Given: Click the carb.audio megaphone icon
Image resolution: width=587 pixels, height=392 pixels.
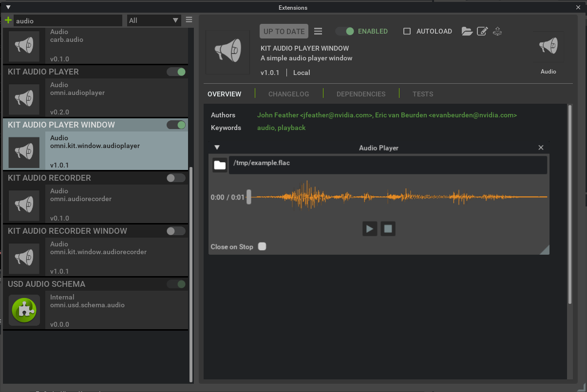Looking at the screenshot, I should click(x=24, y=45).
